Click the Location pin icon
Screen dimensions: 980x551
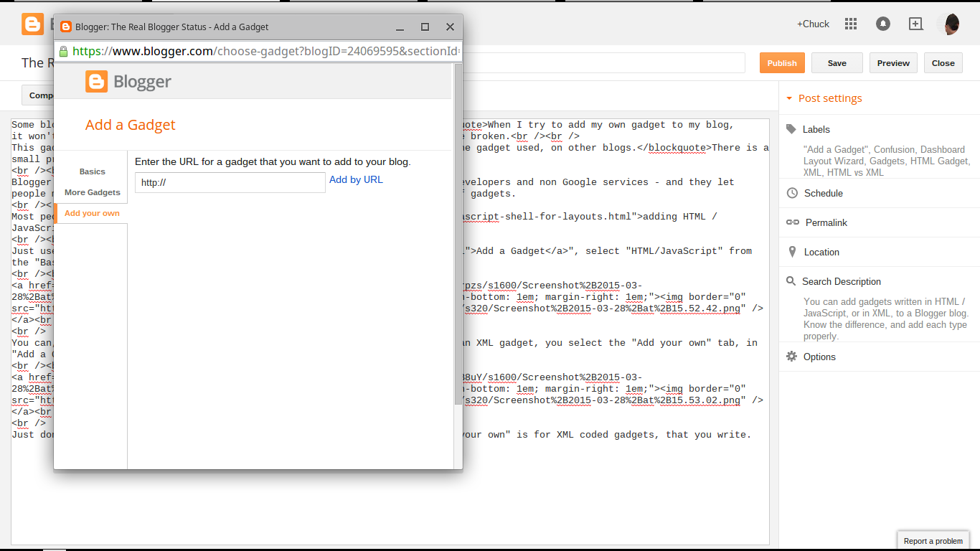tap(791, 252)
